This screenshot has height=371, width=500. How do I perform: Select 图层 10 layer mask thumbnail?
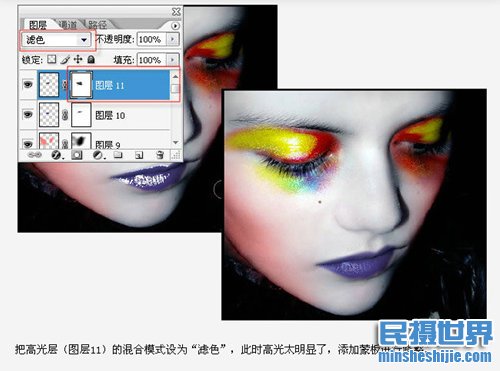pyautogui.click(x=81, y=115)
